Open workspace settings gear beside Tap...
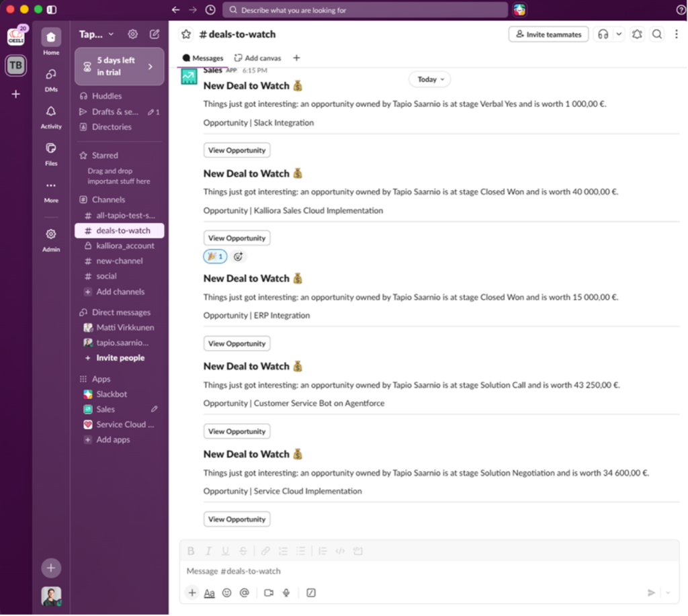 click(132, 34)
